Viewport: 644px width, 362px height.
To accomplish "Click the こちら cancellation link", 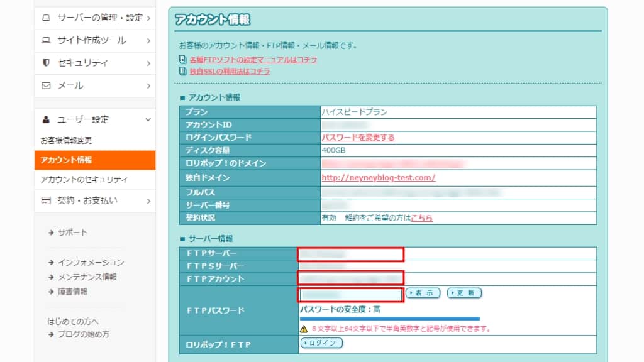I will tap(421, 218).
